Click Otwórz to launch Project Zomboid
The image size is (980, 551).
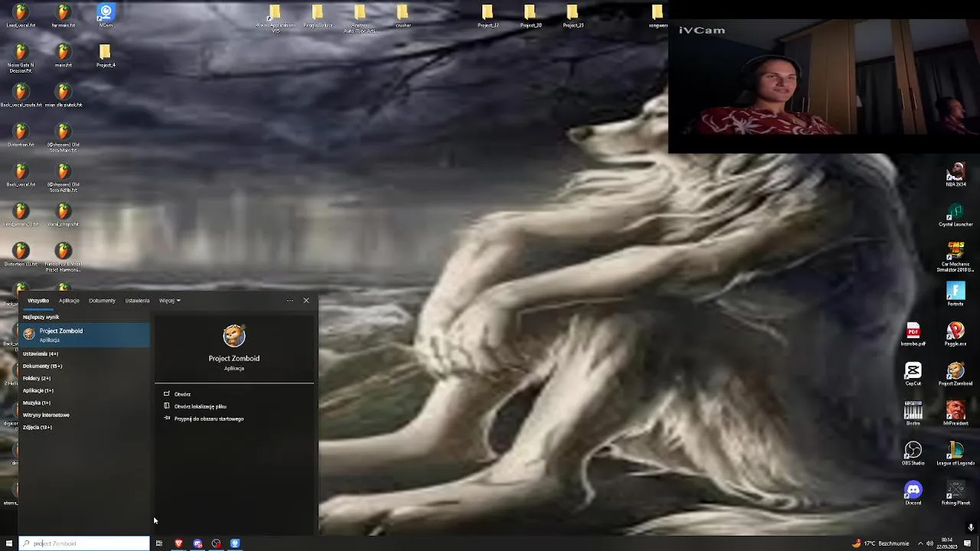click(x=182, y=394)
